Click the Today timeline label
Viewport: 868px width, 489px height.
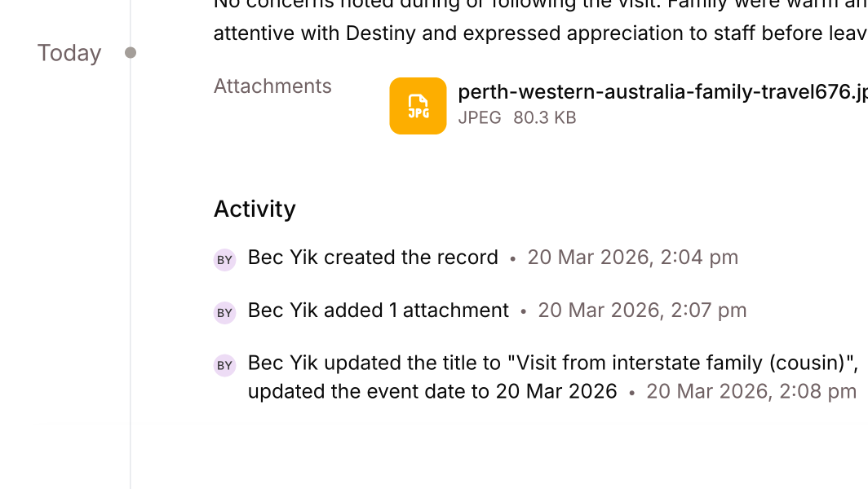(69, 53)
